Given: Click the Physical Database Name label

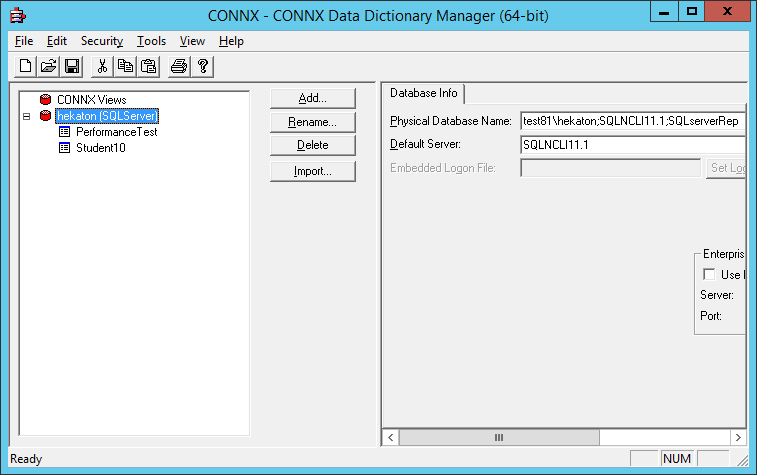Looking at the screenshot, I should click(x=450, y=121).
